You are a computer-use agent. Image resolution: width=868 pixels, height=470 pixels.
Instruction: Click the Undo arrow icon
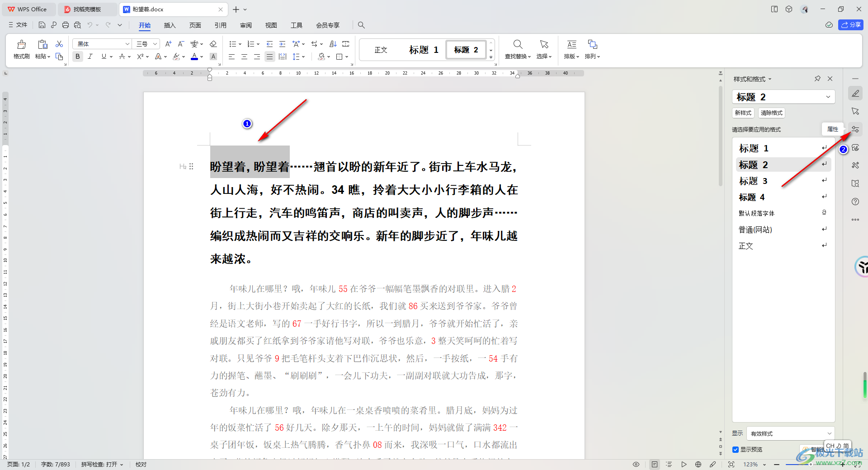pos(90,25)
